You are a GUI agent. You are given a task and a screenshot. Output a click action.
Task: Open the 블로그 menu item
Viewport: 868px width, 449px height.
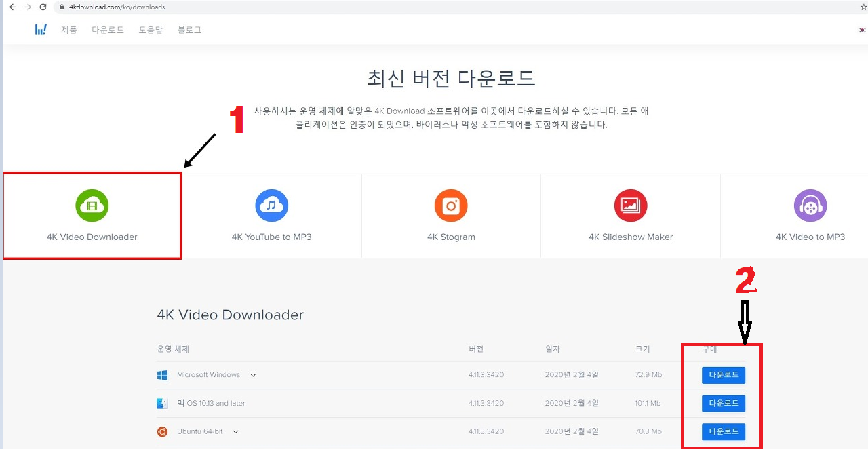[x=189, y=30]
